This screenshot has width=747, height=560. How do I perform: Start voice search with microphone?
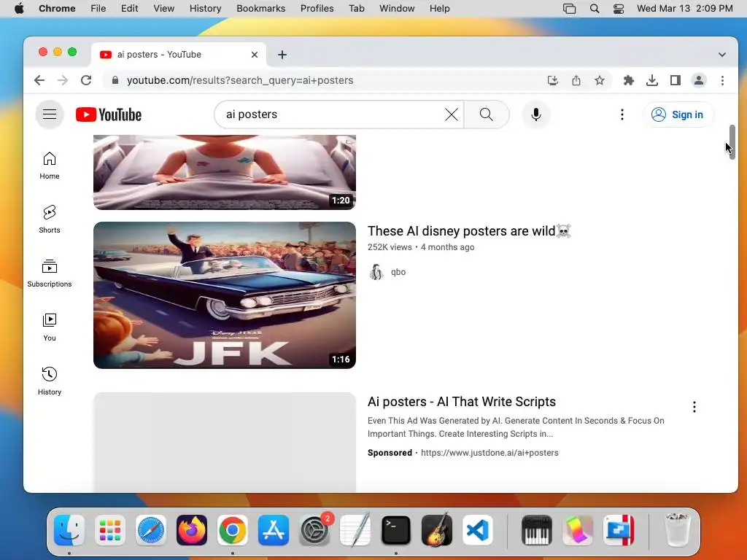point(536,114)
